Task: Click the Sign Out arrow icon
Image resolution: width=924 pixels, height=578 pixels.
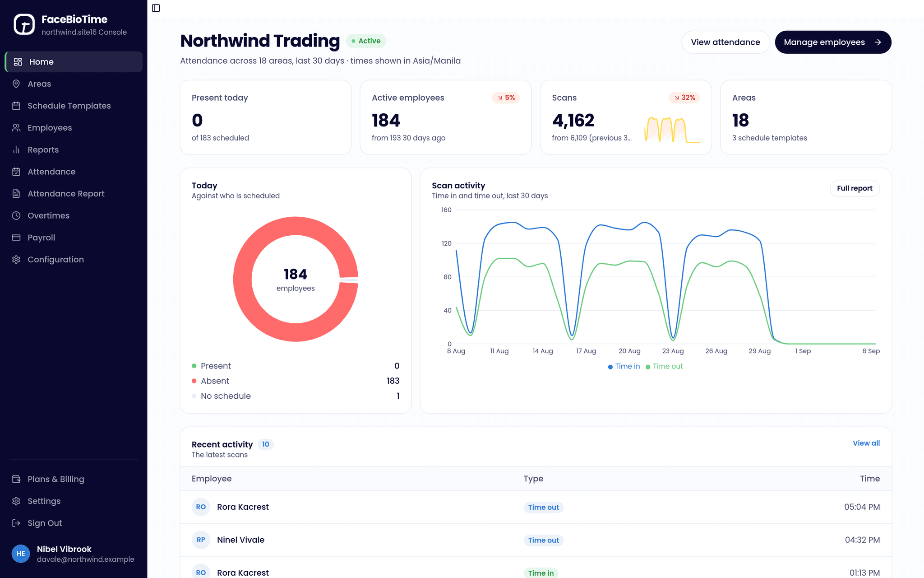Action: click(16, 523)
